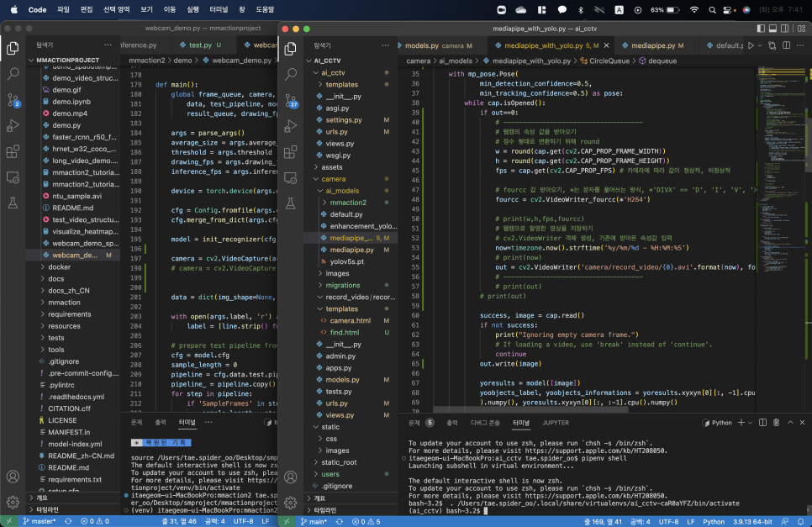This screenshot has height=527, width=812.
Task: Click the master branch in status bar
Action: 36,521
